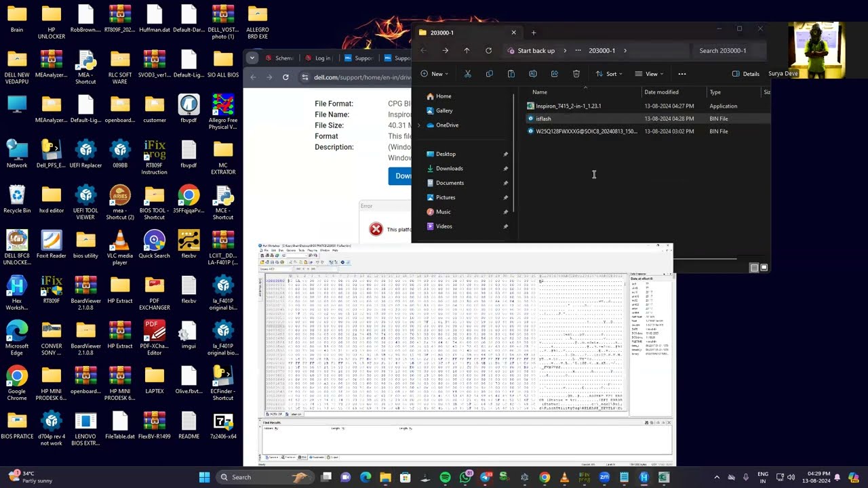Sort files by the Type column header
This screenshot has width=868, height=488.
pos(715,92)
